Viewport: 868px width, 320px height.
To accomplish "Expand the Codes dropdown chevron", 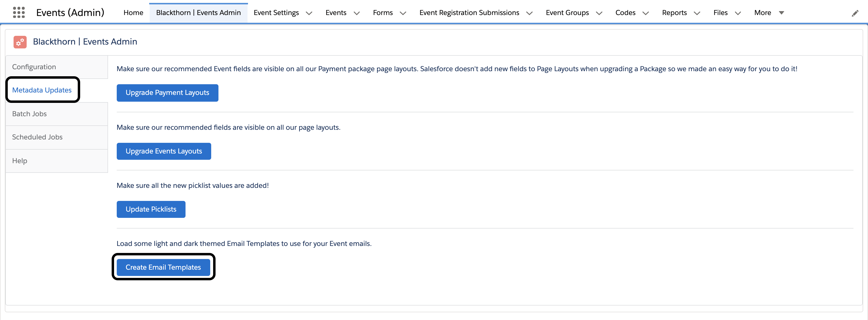I will click(x=645, y=13).
